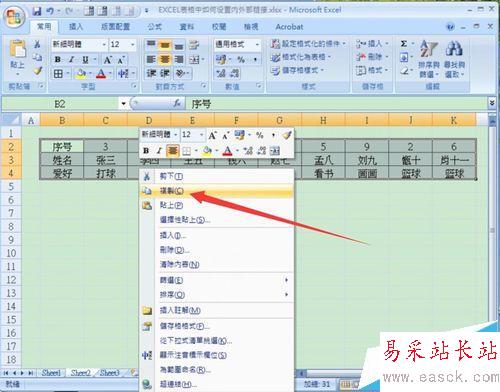Toggle Italic in the ribbon font group
The width and height of the screenshot is (500, 392).
tap(71, 59)
